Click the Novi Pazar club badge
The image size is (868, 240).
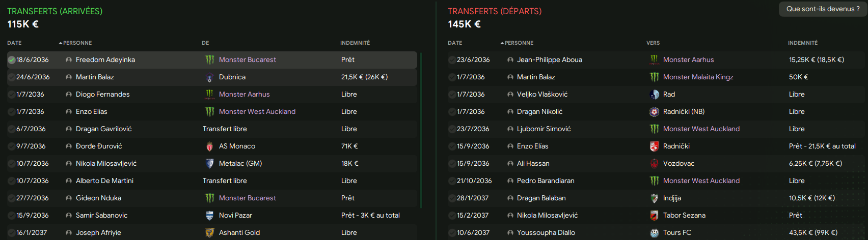(x=209, y=216)
